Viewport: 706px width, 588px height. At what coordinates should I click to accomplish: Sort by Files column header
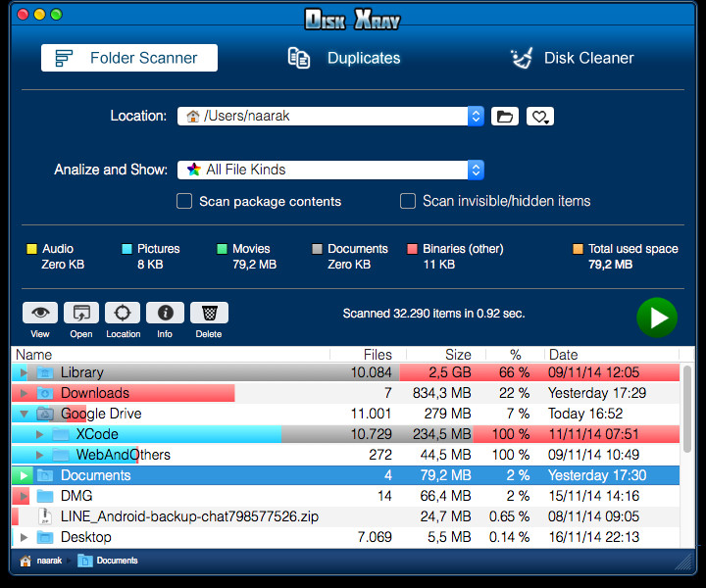(x=369, y=355)
